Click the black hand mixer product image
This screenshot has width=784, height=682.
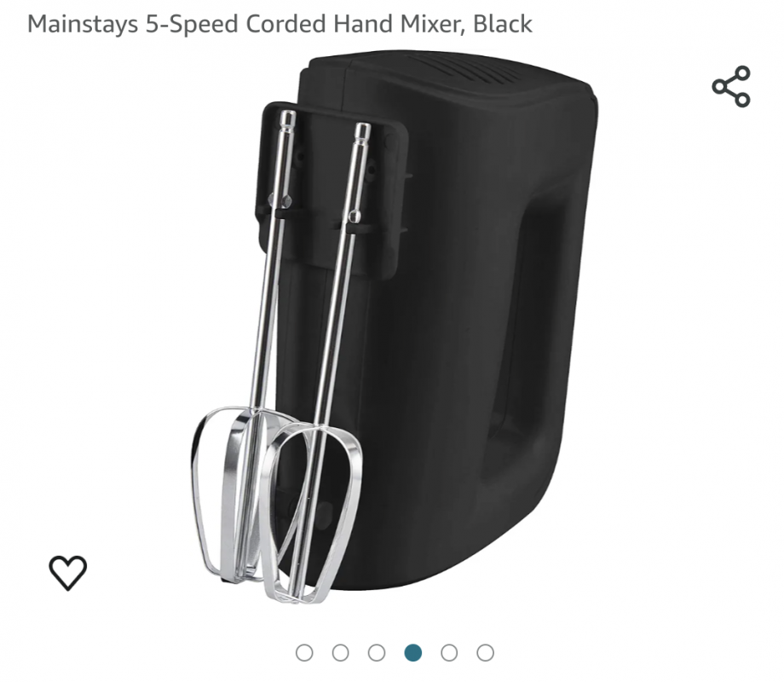click(x=395, y=327)
